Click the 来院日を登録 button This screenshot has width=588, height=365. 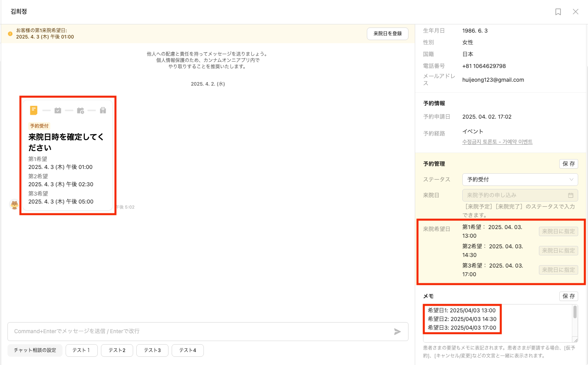(388, 34)
